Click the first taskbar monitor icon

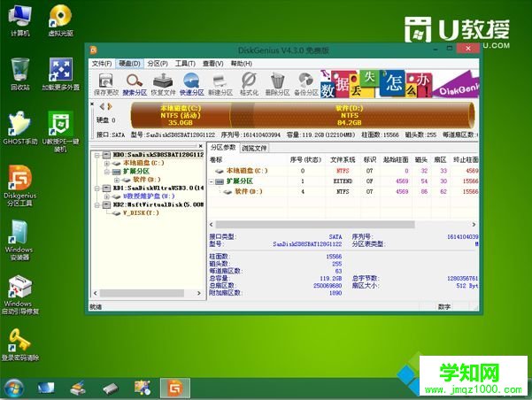tap(46, 388)
